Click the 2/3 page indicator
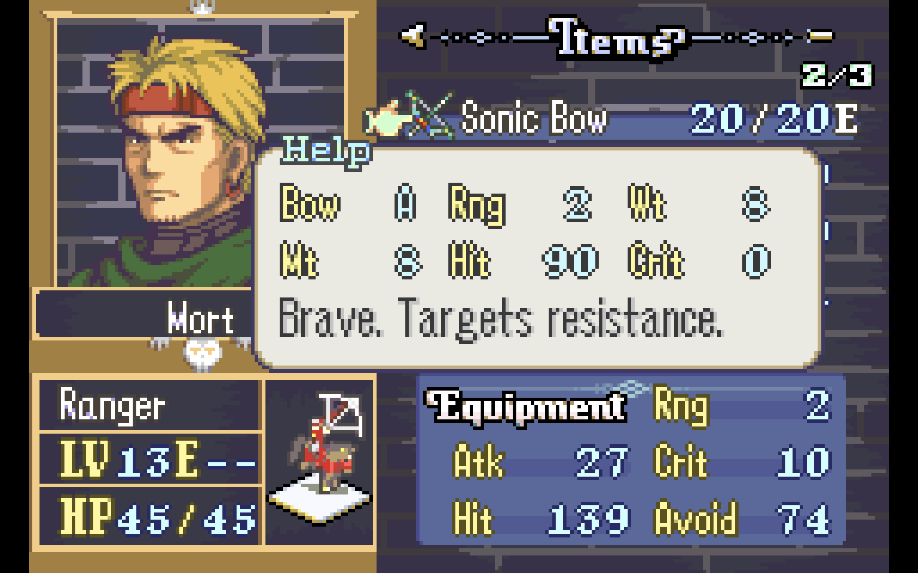 coord(837,75)
